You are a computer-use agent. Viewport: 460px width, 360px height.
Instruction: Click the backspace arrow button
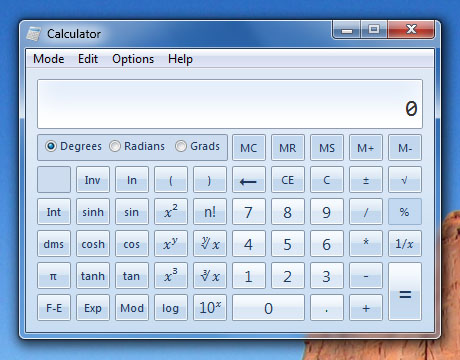click(249, 180)
